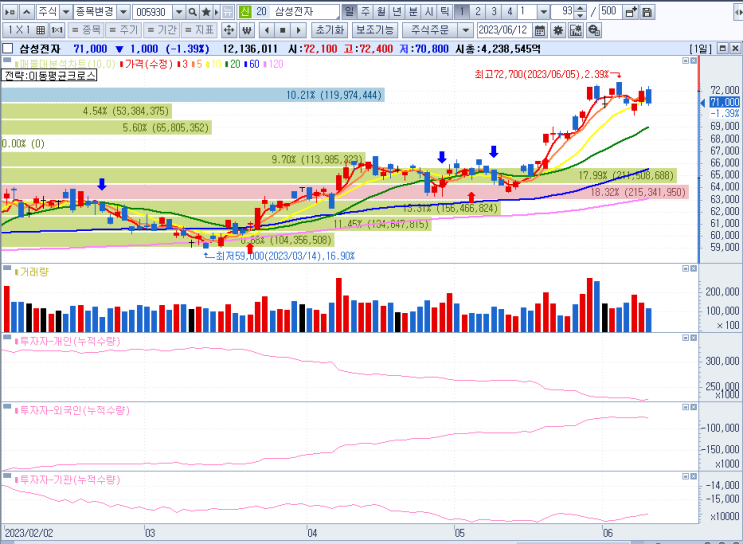Viewport: 743px width, 544px height.
Task: Open the = 종목 sync menu
Action: [86, 30]
